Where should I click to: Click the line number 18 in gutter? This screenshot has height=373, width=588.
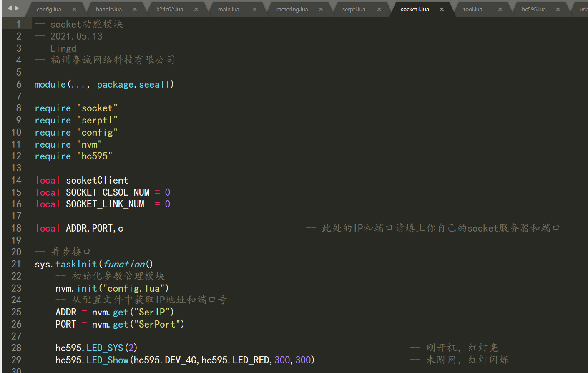point(16,228)
